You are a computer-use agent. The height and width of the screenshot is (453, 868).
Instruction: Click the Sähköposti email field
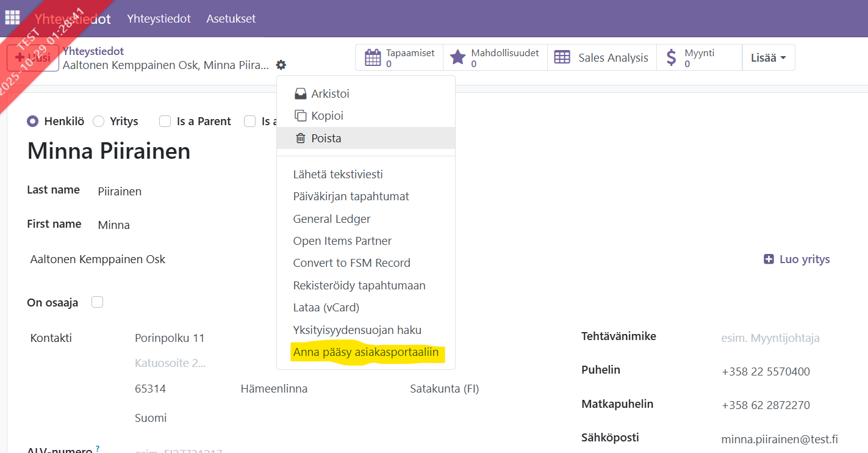tap(779, 439)
